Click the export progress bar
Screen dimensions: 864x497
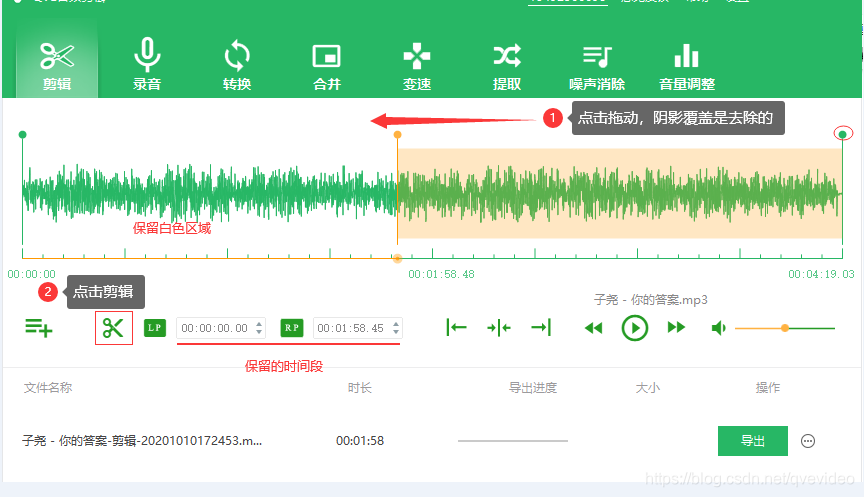point(512,441)
